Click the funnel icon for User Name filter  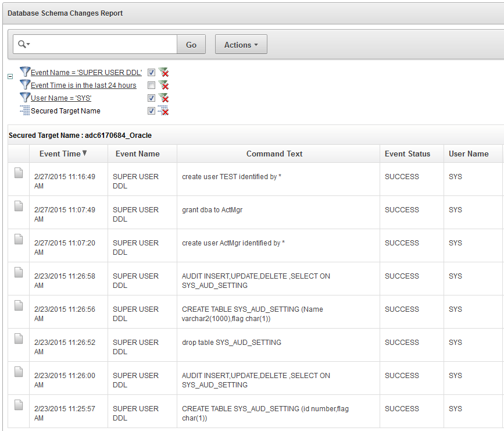24,97
